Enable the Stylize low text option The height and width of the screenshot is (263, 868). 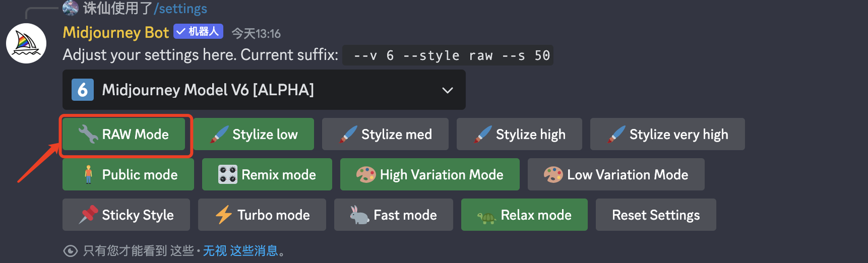pos(265,134)
